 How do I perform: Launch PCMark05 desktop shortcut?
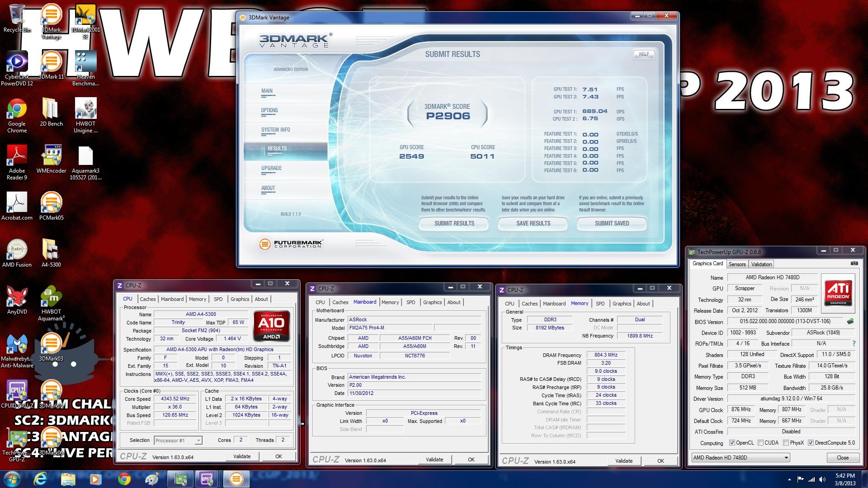[x=51, y=206]
